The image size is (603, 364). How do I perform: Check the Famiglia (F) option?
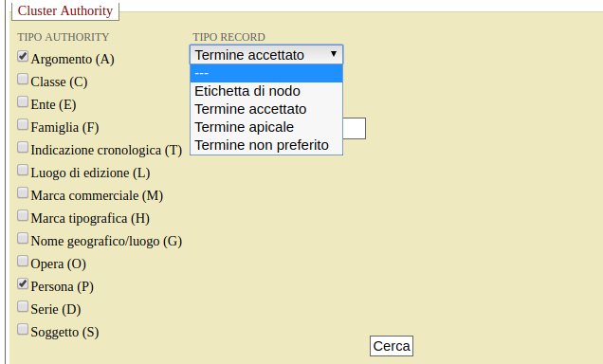point(23,124)
